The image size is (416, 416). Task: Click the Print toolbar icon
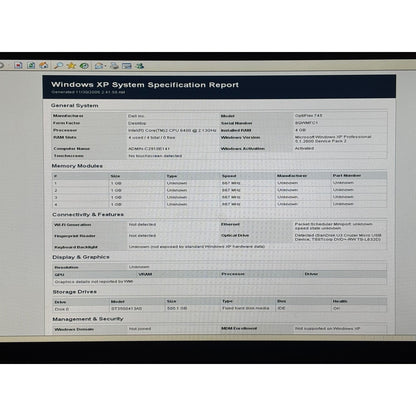(114, 66)
